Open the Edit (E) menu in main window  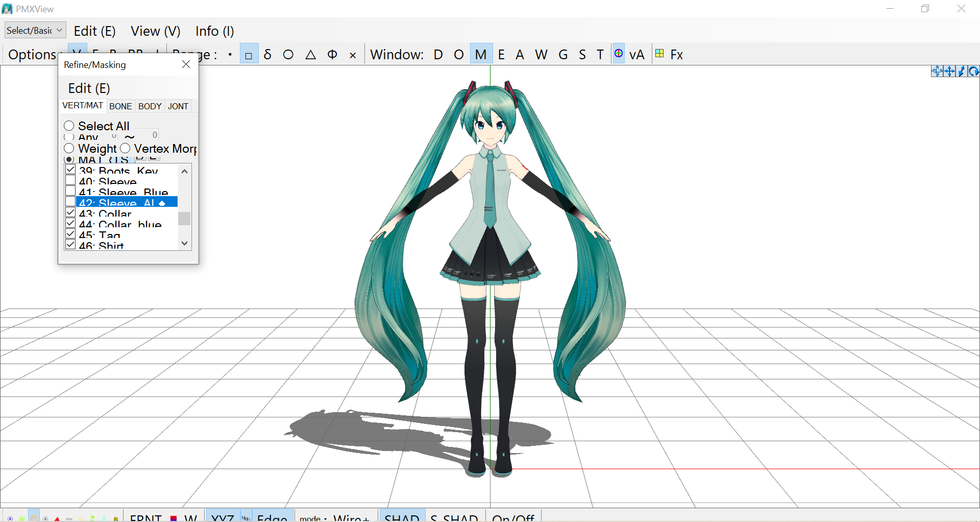tap(94, 31)
